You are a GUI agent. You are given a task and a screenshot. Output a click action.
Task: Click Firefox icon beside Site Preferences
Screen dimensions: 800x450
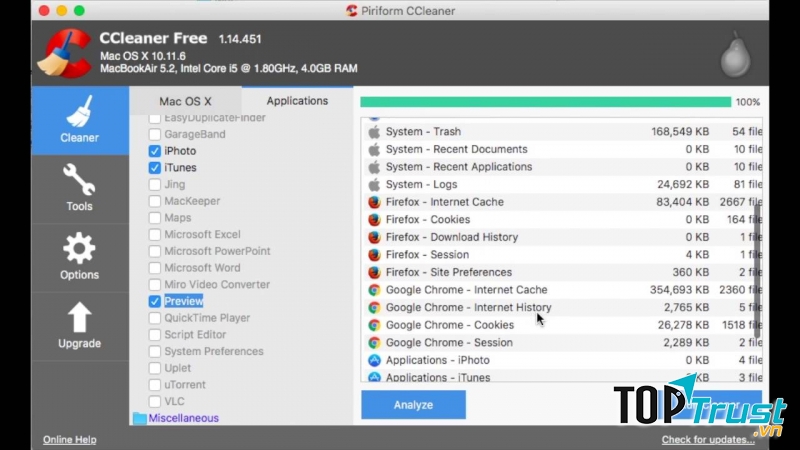374,272
